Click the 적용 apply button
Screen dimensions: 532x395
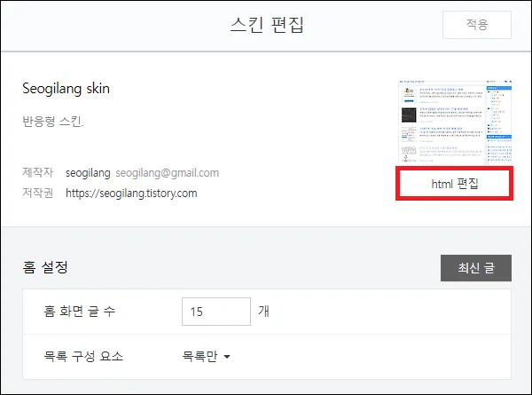click(x=477, y=25)
